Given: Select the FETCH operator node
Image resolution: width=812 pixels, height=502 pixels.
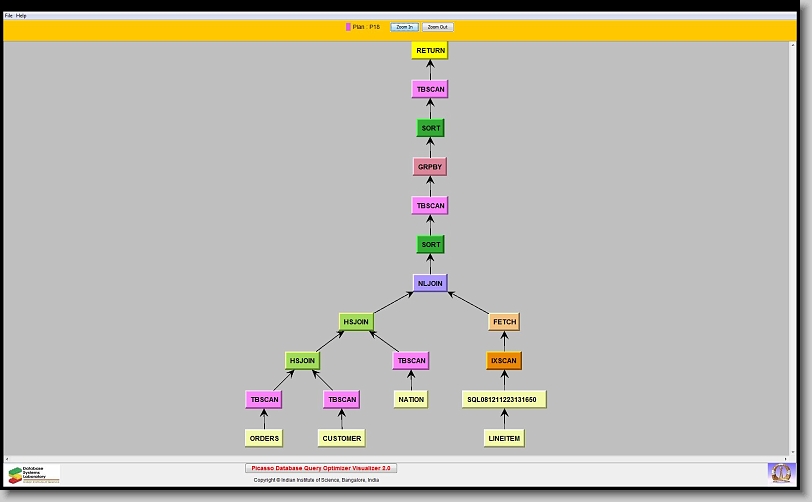Looking at the screenshot, I should pos(504,322).
